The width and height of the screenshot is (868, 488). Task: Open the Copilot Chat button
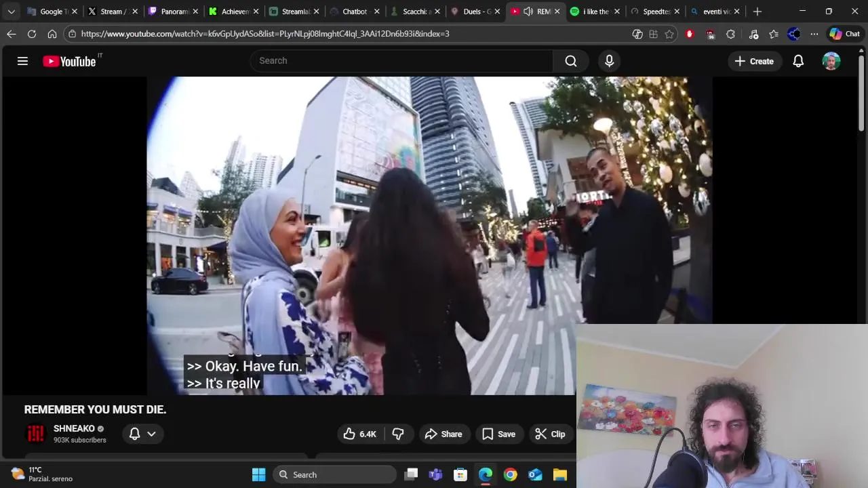844,34
